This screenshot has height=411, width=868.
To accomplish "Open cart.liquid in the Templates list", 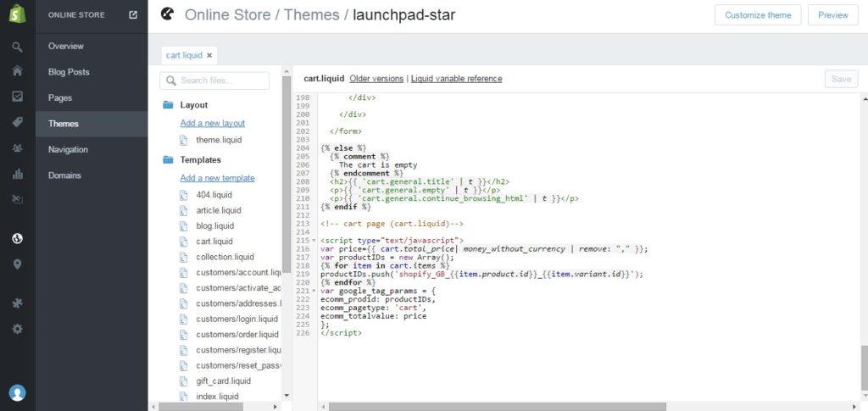I will (x=214, y=242).
